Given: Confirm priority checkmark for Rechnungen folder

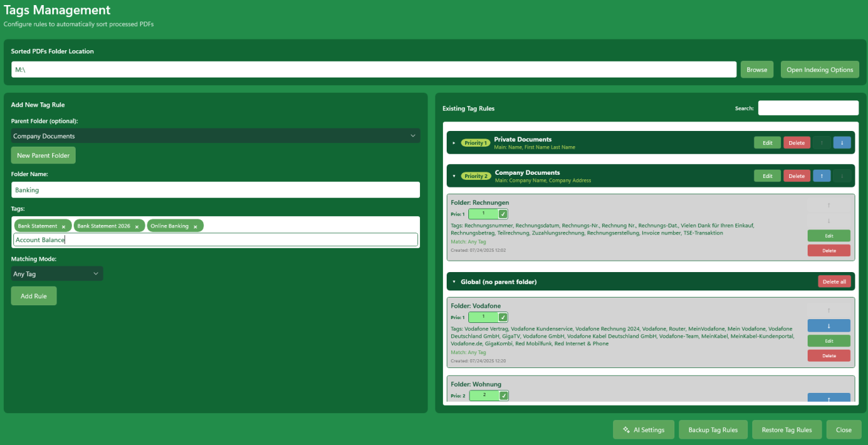Looking at the screenshot, I should click(503, 214).
